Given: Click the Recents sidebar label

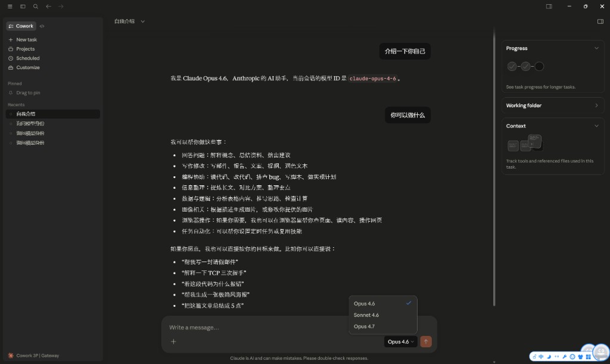Looking at the screenshot, I should 16,105.
